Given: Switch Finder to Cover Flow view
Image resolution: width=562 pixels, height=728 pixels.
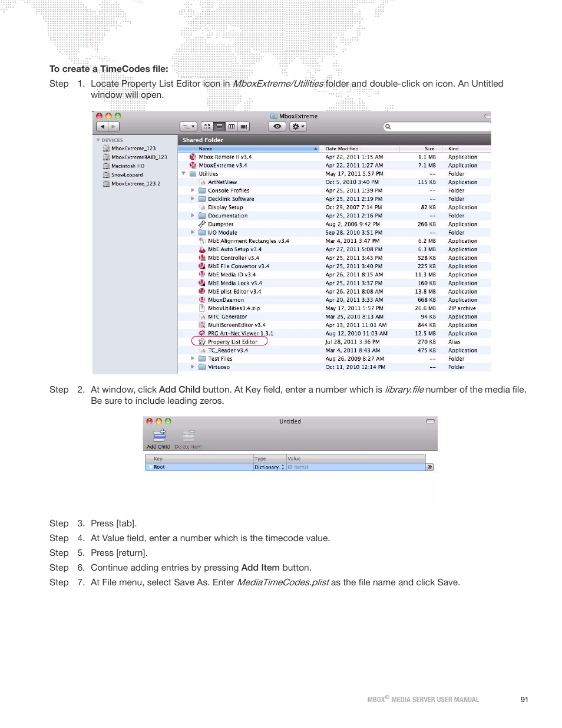Looking at the screenshot, I should (244, 127).
